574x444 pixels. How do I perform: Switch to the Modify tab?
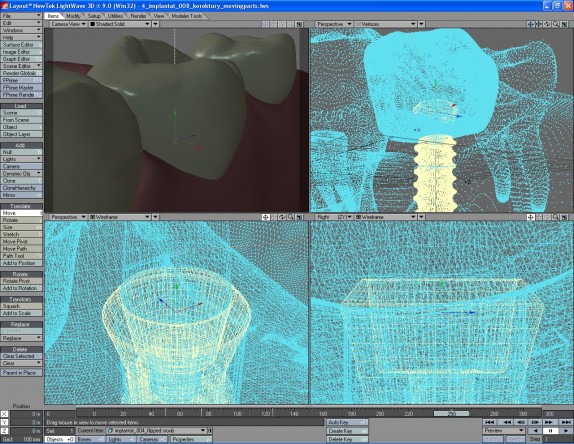pos(73,16)
